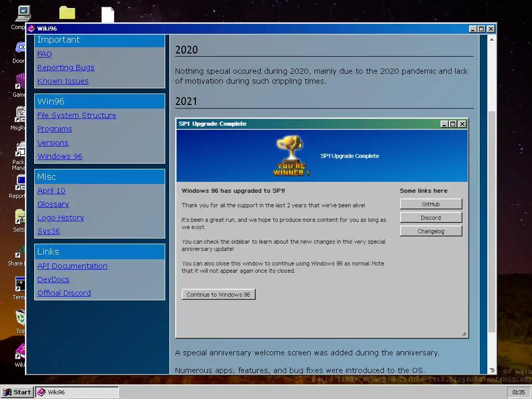Click the Changelog button
The width and height of the screenshot is (532, 399).
(431, 231)
